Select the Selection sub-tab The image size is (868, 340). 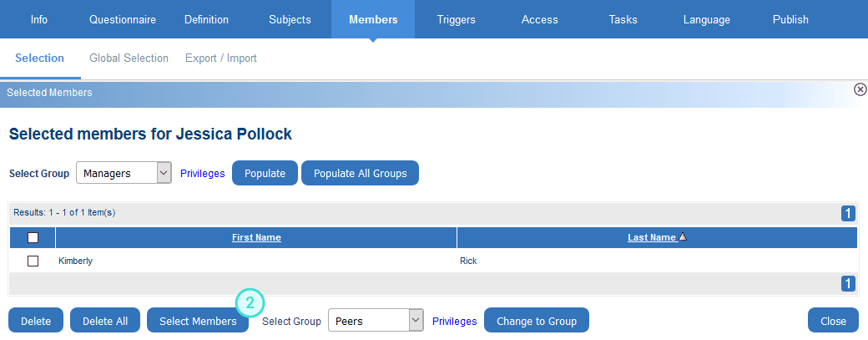pyautogui.click(x=40, y=58)
